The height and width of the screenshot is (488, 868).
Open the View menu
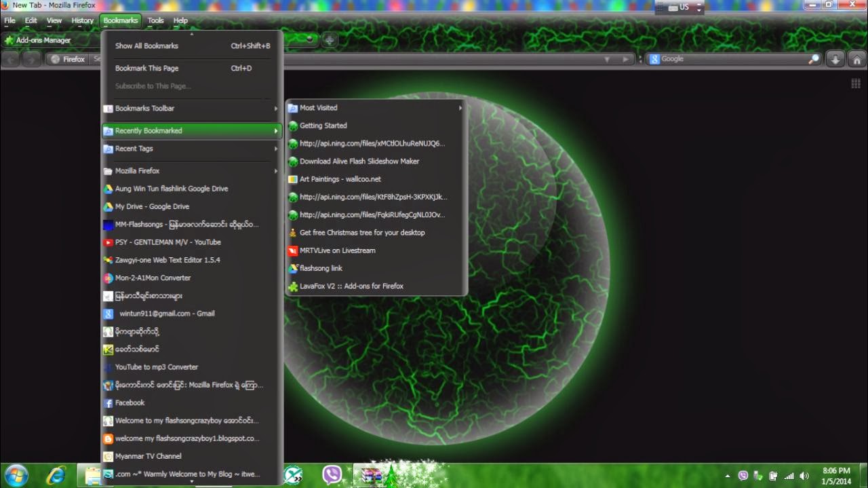tap(54, 20)
